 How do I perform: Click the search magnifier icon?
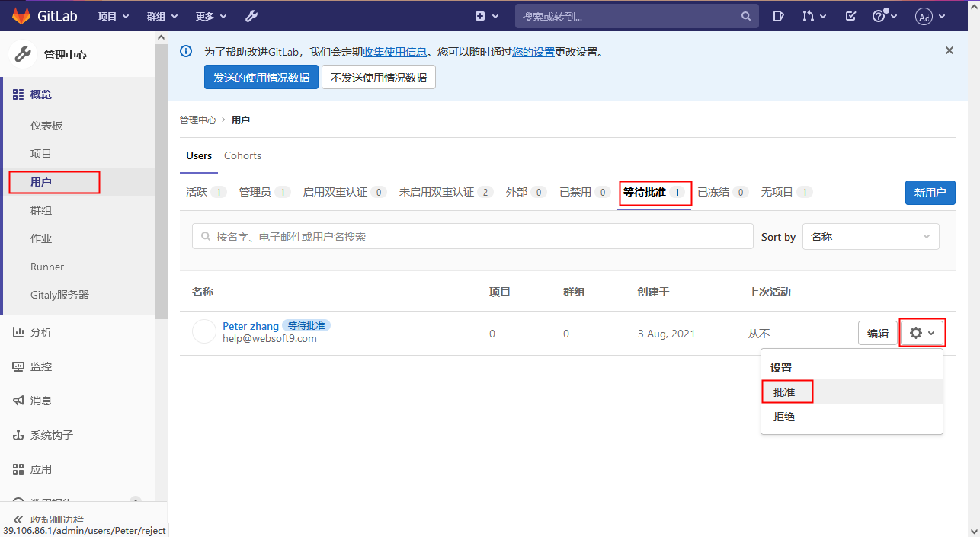coord(745,16)
